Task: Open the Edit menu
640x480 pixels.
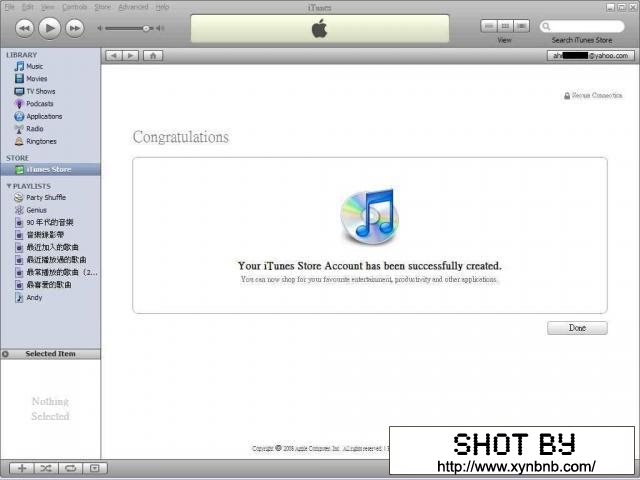Action: [x=28, y=7]
